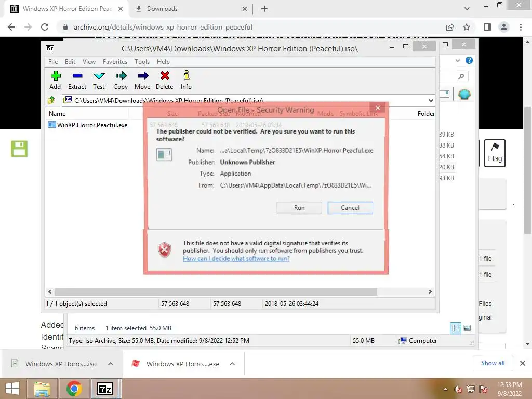The image size is (532, 399).
Task: Click the 7z icon in window title bar
Action: 50,48
